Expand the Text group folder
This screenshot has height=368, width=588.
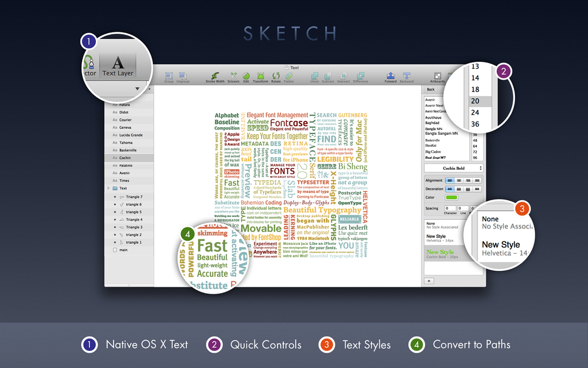(x=109, y=188)
